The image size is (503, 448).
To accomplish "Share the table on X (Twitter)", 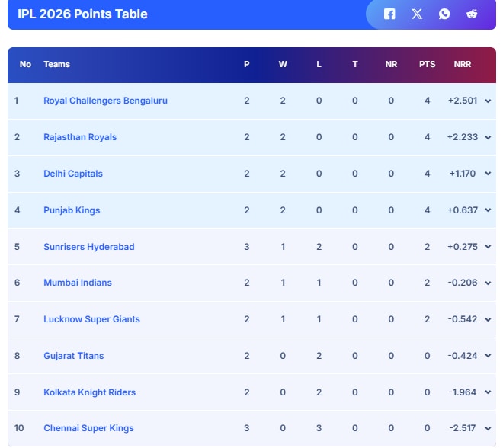I will (x=417, y=14).
